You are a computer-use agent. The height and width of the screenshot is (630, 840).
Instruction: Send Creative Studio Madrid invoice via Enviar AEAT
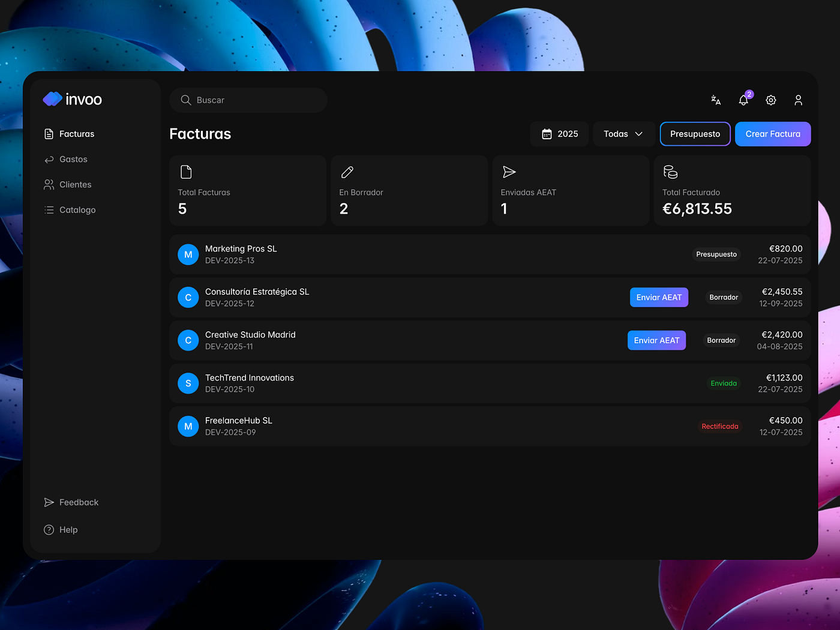tap(656, 340)
